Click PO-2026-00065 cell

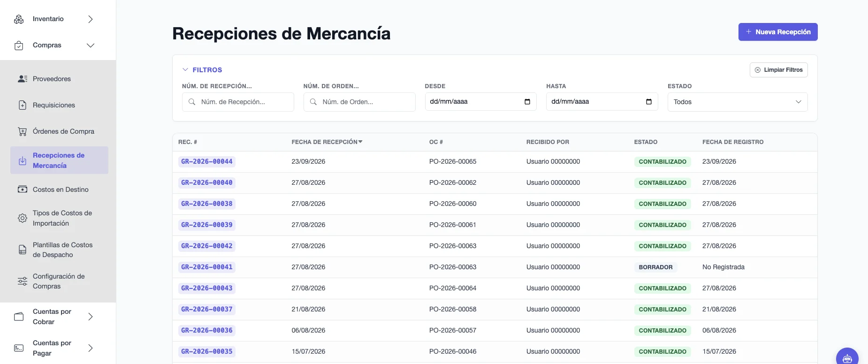453,161
